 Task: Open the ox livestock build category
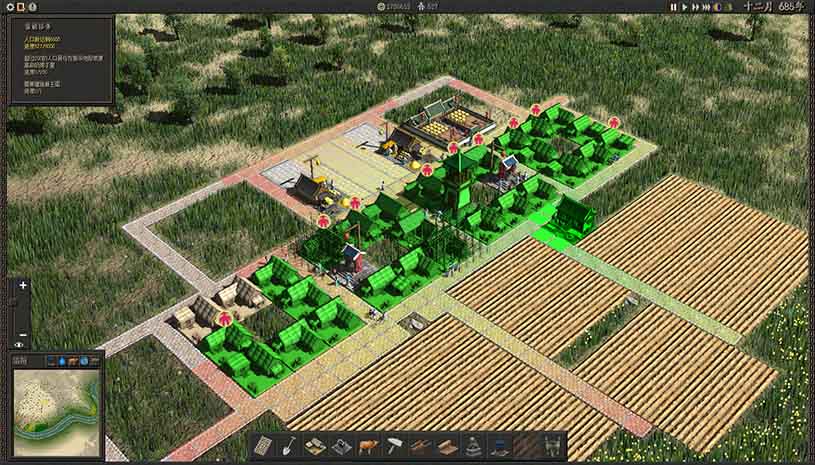pos(367,446)
